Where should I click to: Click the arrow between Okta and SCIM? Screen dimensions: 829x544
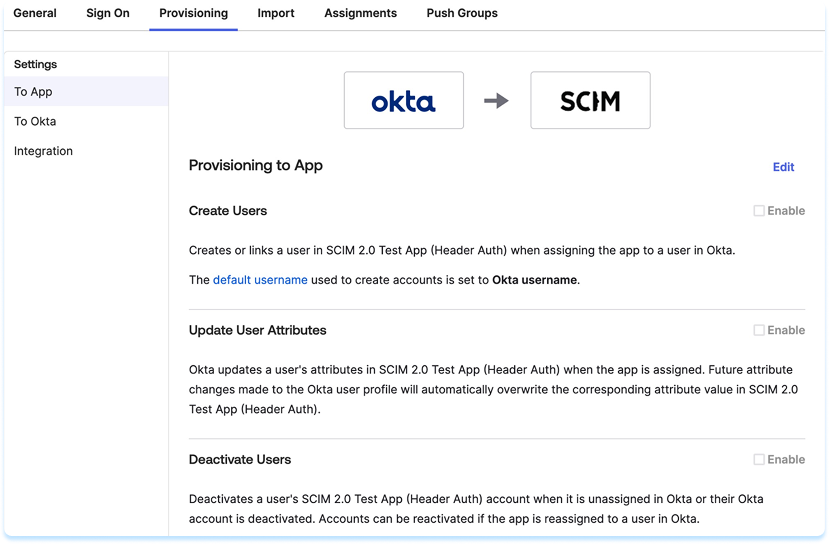(496, 100)
